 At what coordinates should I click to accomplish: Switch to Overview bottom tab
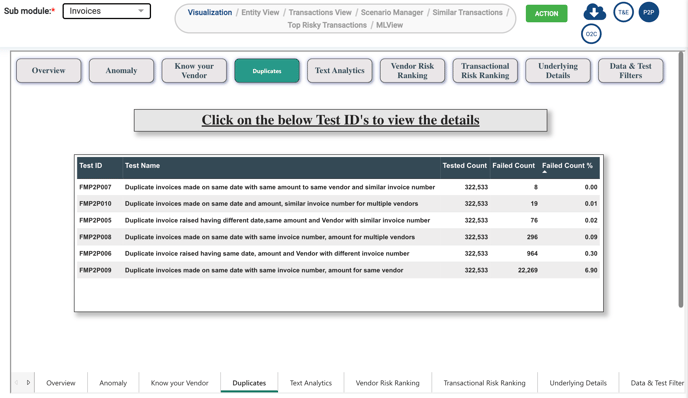point(61,383)
